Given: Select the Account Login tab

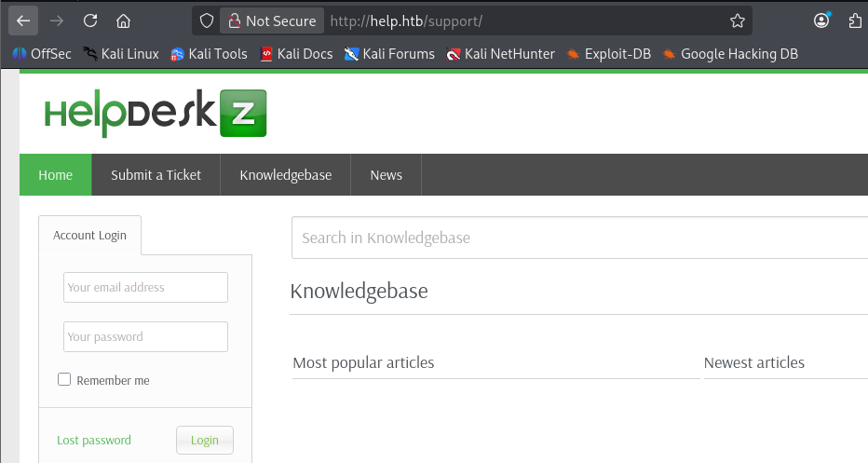Looking at the screenshot, I should coord(89,236).
